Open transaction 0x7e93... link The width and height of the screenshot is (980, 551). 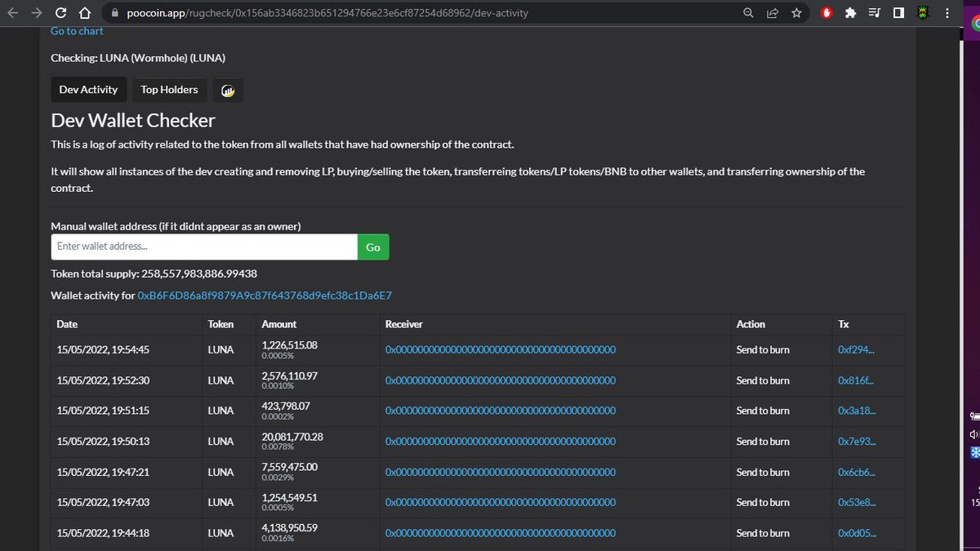point(857,441)
